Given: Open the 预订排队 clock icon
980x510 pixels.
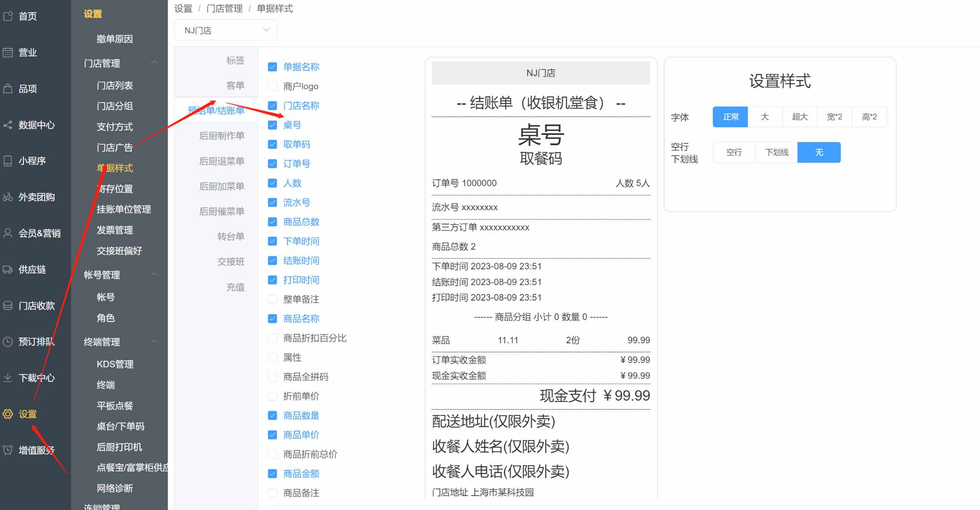Looking at the screenshot, I should (x=8, y=341).
